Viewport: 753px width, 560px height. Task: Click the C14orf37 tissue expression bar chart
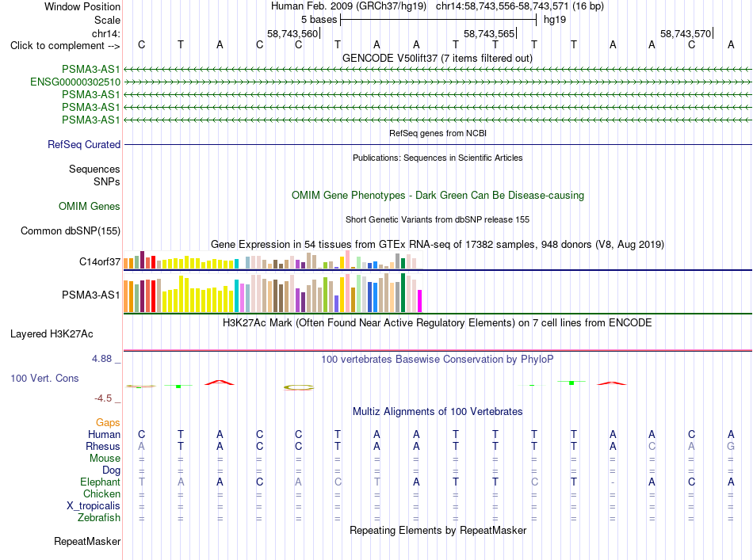pyautogui.click(x=273, y=260)
